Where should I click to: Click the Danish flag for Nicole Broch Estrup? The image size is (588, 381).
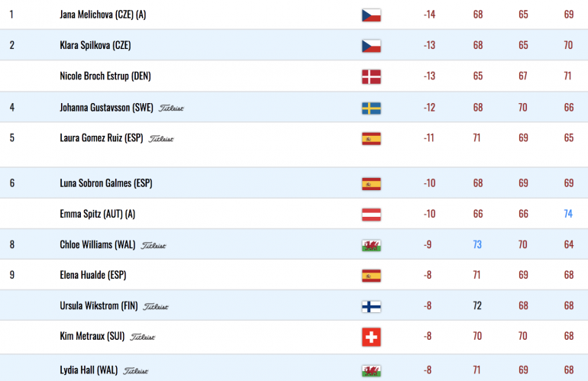[x=371, y=77]
